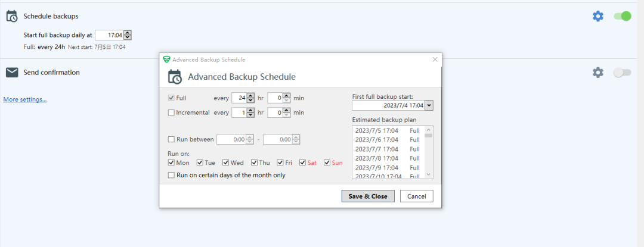Enable Run on certain days of the month only
Image resolution: width=644 pixels, height=247 pixels.
(172, 175)
